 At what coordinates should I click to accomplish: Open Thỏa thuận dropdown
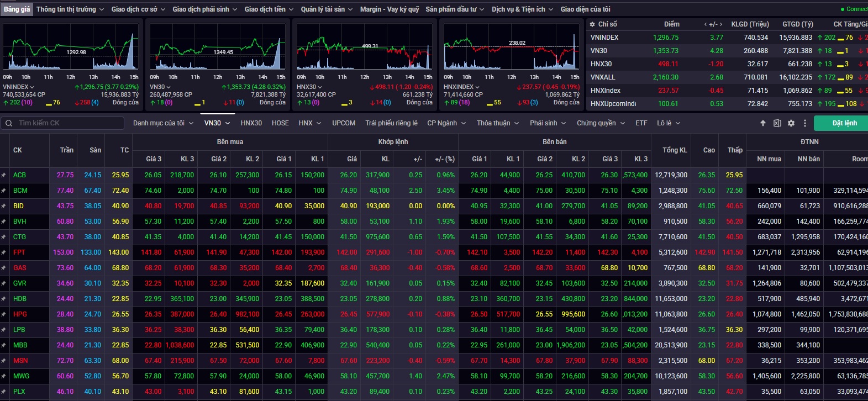click(x=498, y=123)
